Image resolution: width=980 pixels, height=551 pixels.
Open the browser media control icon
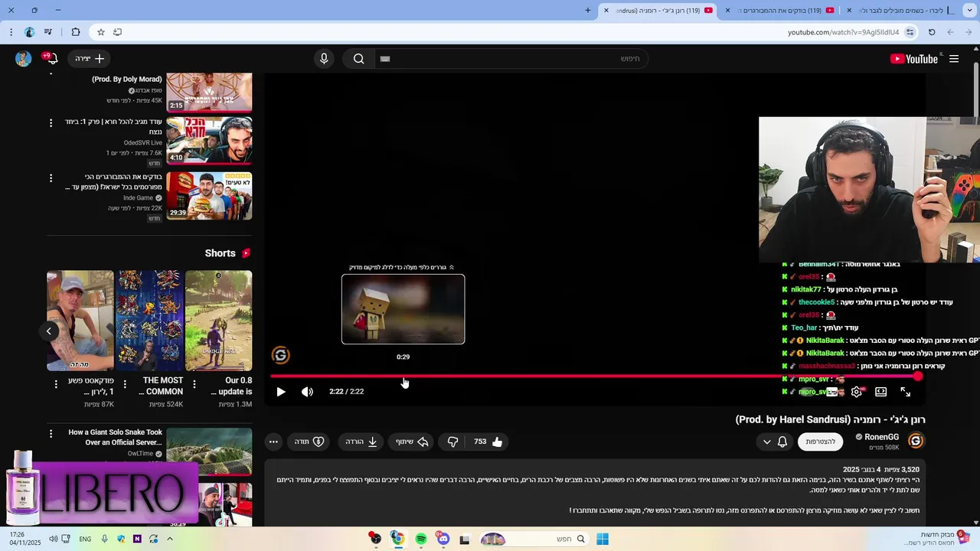48,32
